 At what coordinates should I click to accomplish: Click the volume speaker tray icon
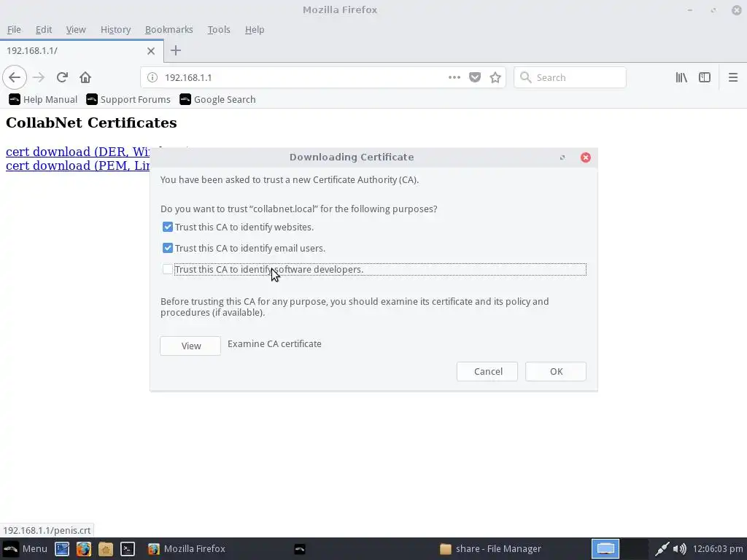(680, 549)
